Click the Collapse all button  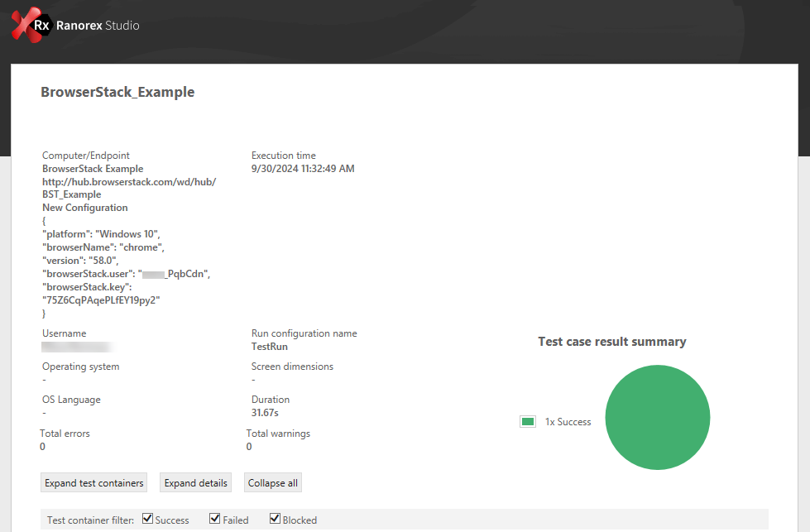(273, 483)
